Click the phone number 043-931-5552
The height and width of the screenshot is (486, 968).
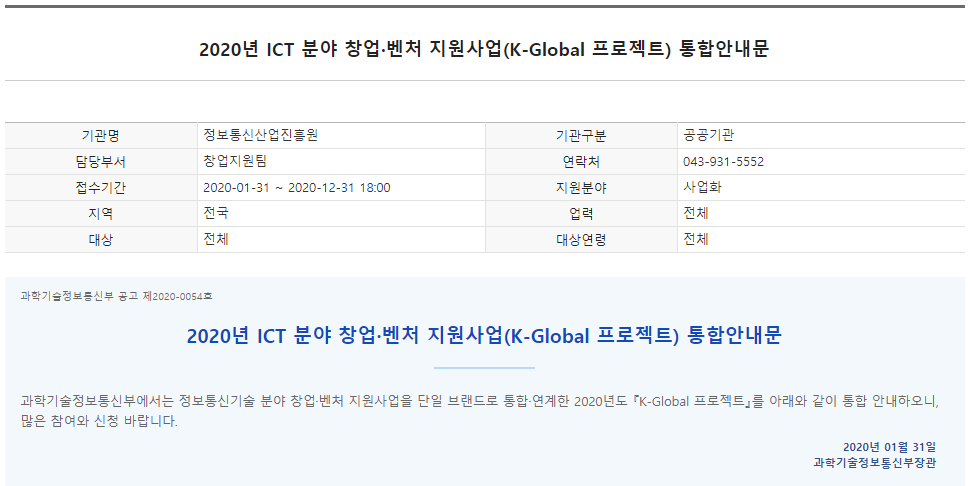coord(723,162)
